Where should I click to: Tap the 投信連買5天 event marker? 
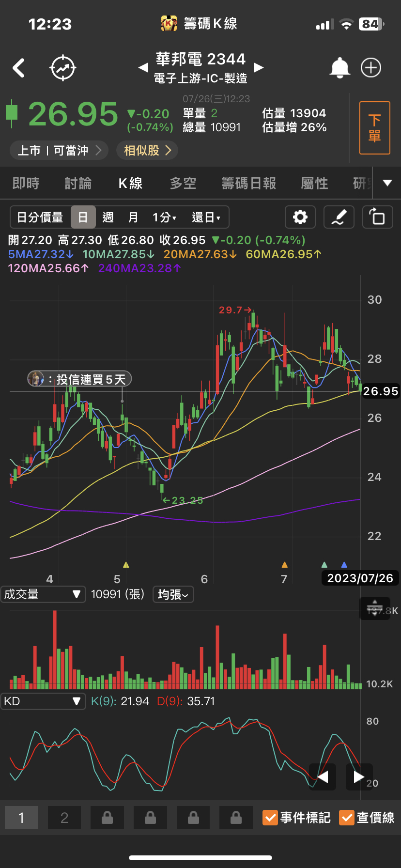coord(79,379)
